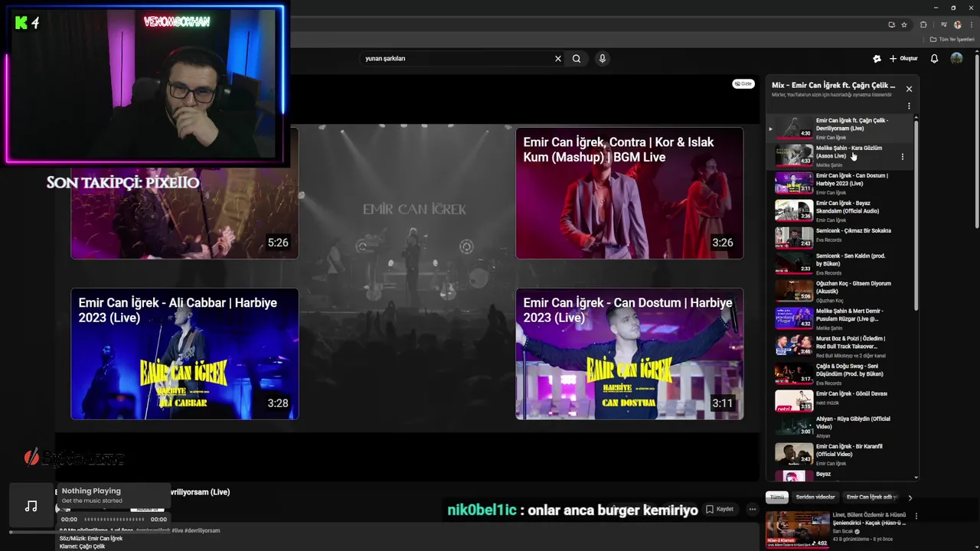Play Can Dostum Harbiye 2023 playlist item
This screenshot has width=980, height=551.
(x=840, y=184)
